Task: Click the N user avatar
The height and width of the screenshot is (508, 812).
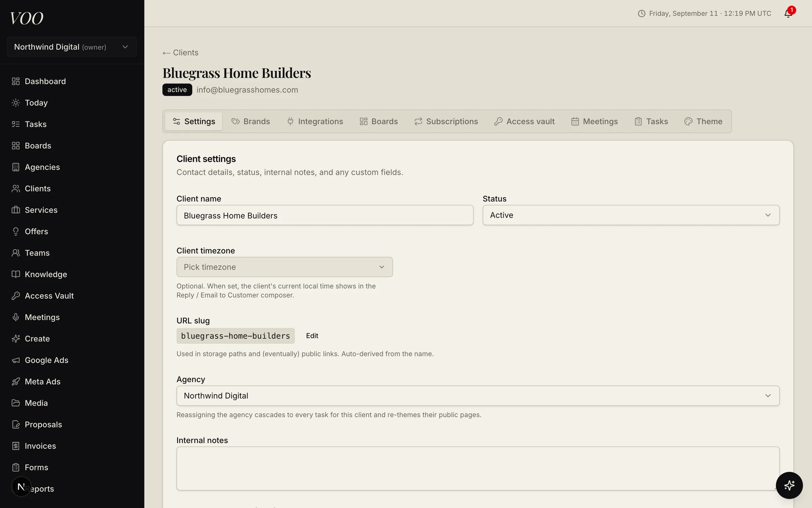Action: coord(21,487)
